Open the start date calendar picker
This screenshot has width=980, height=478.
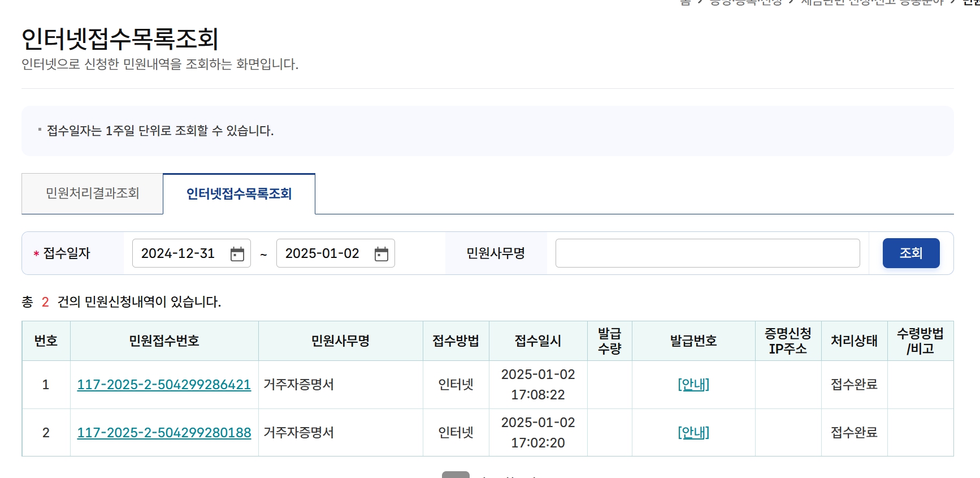tap(239, 253)
